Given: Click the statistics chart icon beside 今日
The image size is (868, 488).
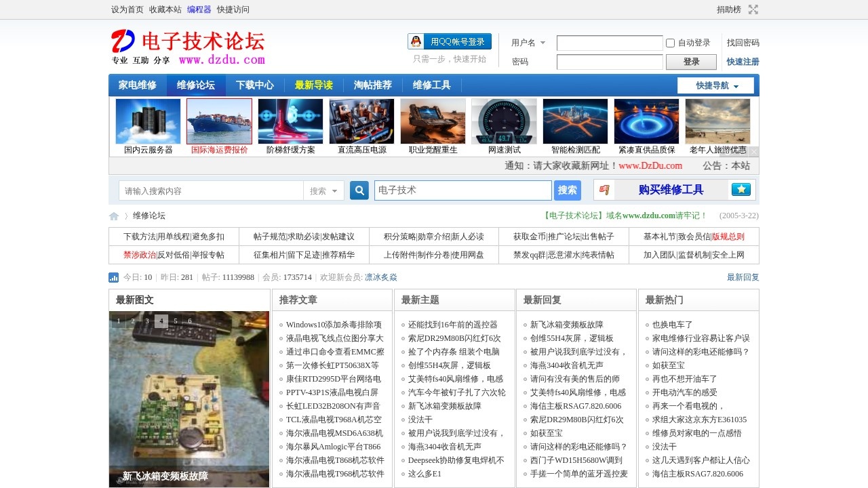Looking at the screenshot, I should click(114, 277).
